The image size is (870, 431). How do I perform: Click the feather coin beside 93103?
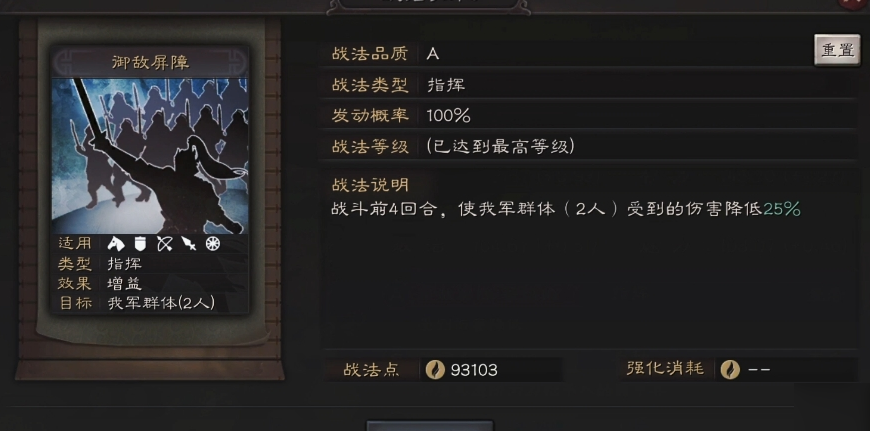435,369
